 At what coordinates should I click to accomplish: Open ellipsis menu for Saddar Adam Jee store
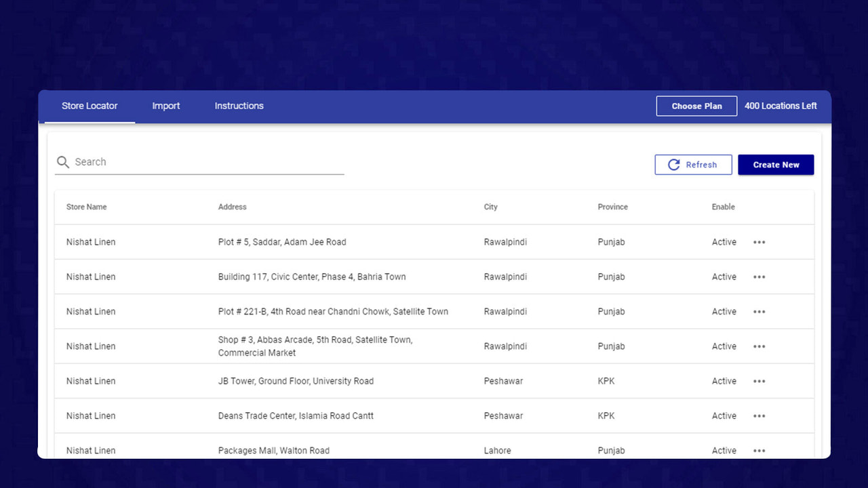point(759,242)
